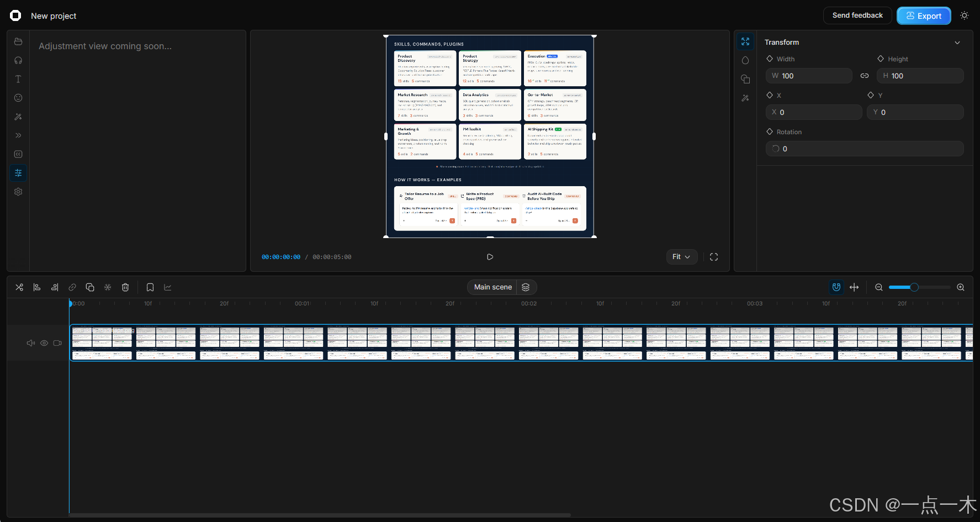Hide the track with the eye icon
Screen dimensions: 980x522
coord(44,343)
